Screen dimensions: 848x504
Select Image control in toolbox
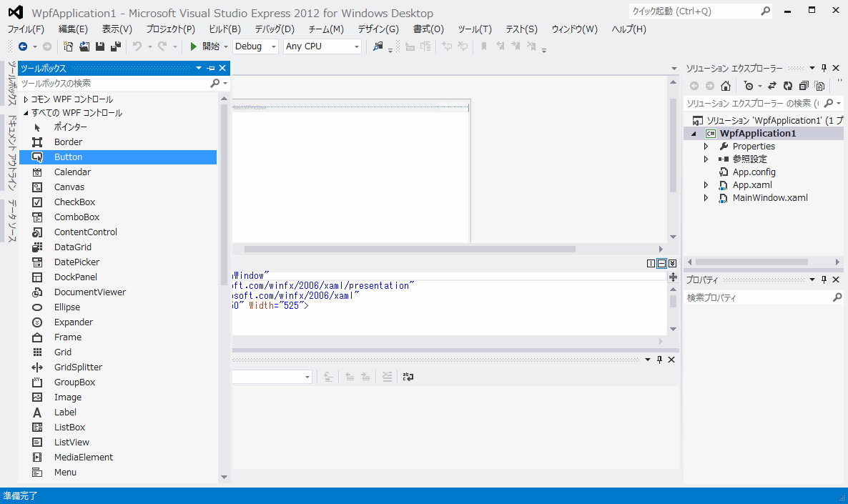click(118, 397)
